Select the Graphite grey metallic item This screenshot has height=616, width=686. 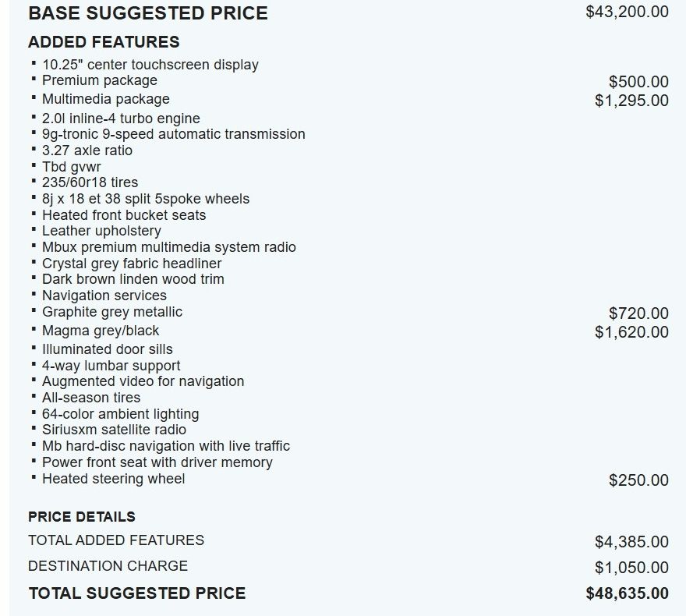point(112,312)
